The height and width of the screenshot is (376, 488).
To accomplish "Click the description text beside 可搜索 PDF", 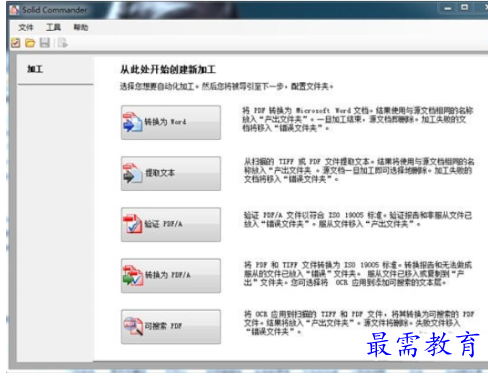I will 359,323.
